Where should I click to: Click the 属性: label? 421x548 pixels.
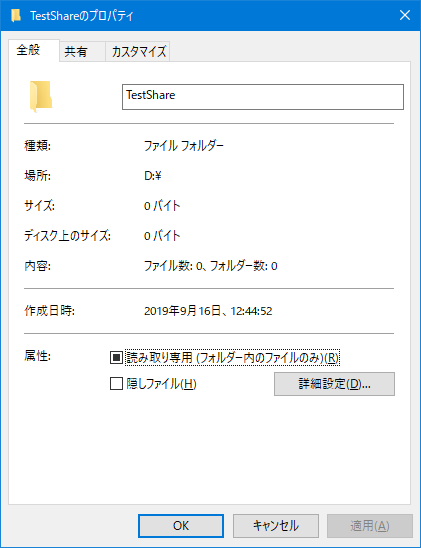tap(37, 356)
